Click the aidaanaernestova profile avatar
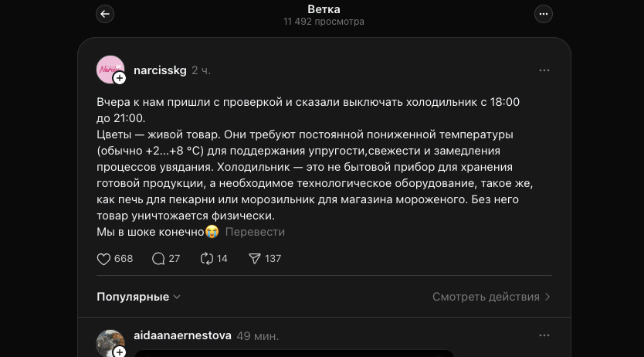The image size is (644, 357). coord(109,342)
